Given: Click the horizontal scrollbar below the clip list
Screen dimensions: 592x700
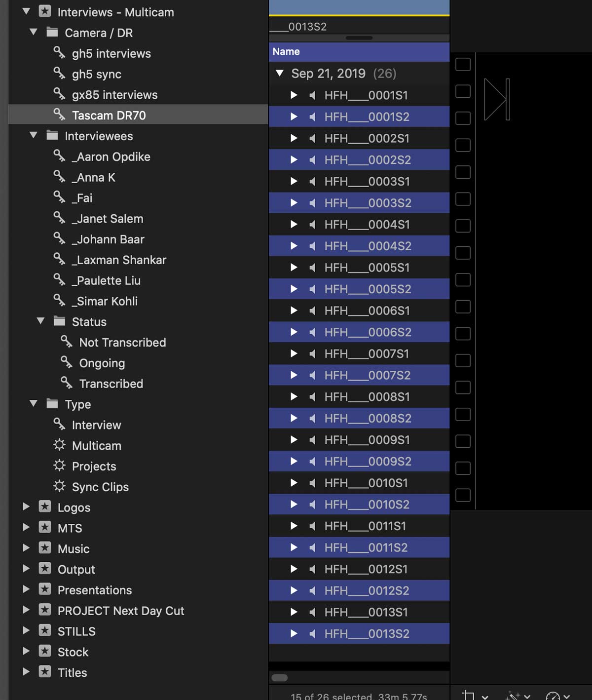Looking at the screenshot, I should [x=280, y=678].
